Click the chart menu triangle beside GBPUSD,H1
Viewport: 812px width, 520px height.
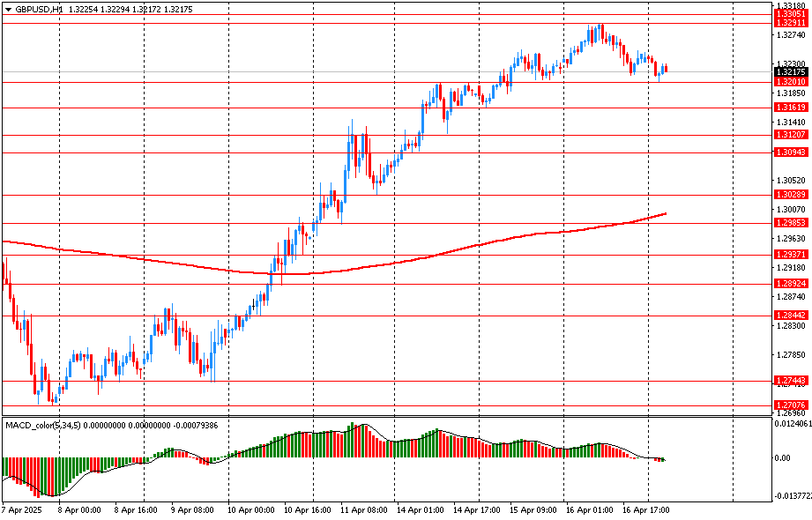tap(8, 9)
